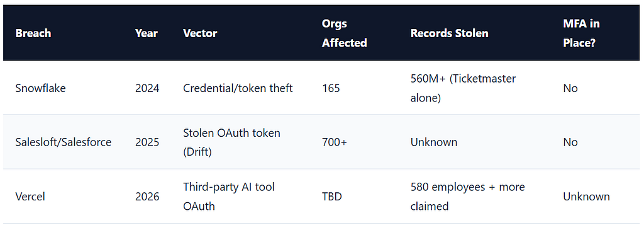This screenshot has height=230, width=644.
Task: Click the 2025 year cell
Action: coord(147,142)
